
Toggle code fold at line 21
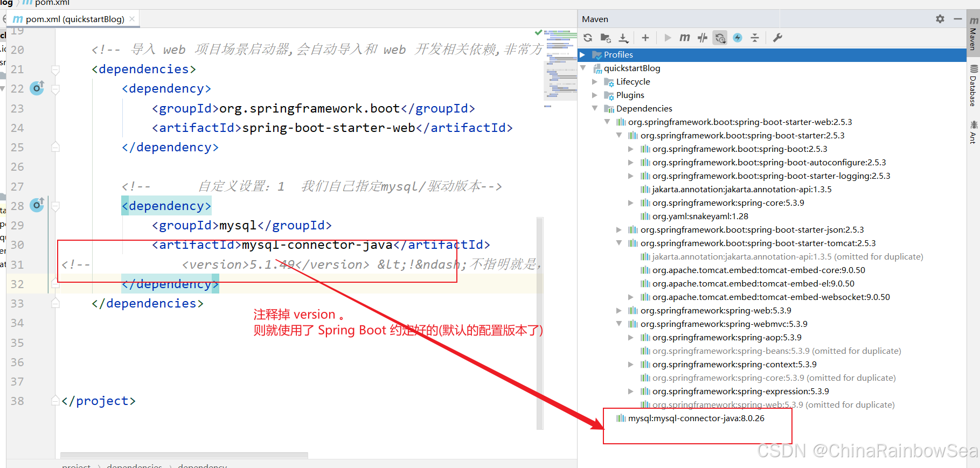pyautogui.click(x=55, y=69)
